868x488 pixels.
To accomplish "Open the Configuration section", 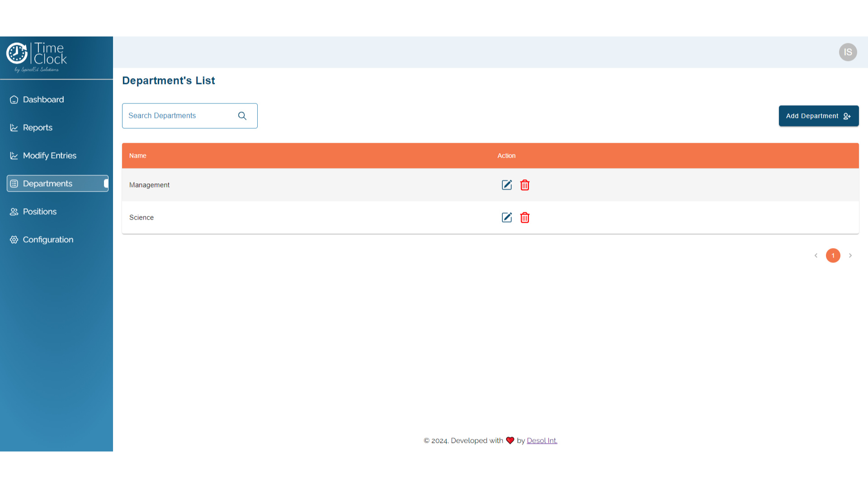I will tap(48, 239).
